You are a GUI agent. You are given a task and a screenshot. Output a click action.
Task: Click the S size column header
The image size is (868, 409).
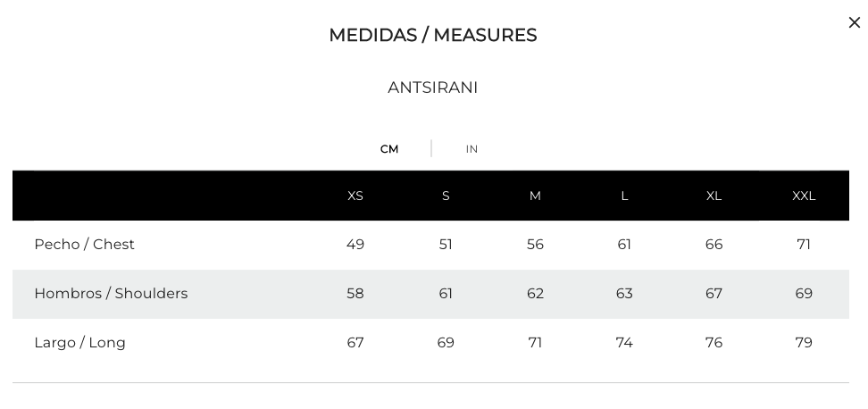pyautogui.click(x=446, y=196)
